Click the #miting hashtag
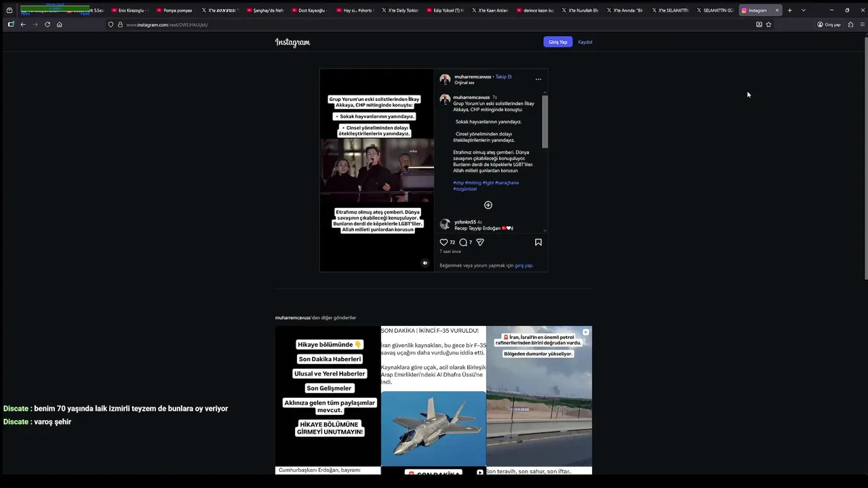Screen dimensions: 868x488 tap(473, 183)
